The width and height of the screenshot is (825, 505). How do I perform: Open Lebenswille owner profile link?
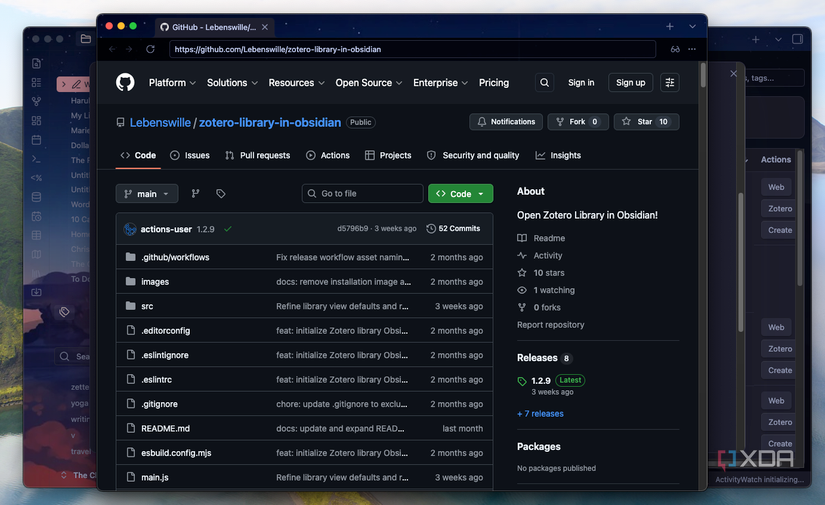coord(160,123)
